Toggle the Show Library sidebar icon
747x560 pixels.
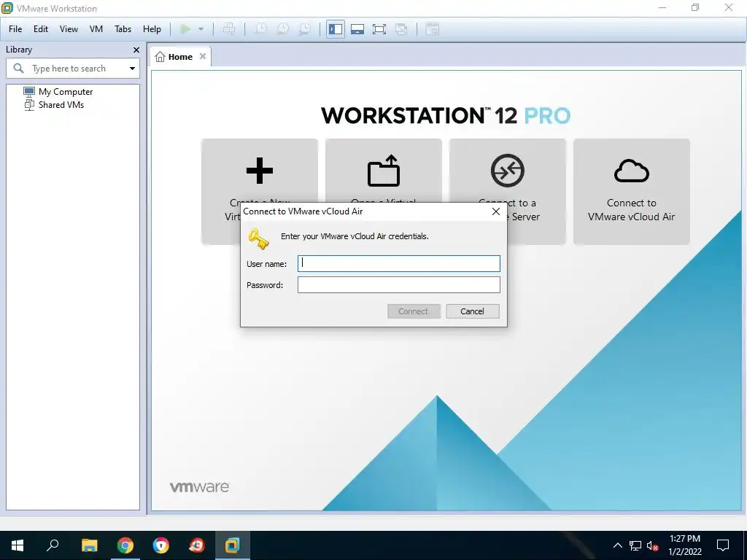pos(336,29)
